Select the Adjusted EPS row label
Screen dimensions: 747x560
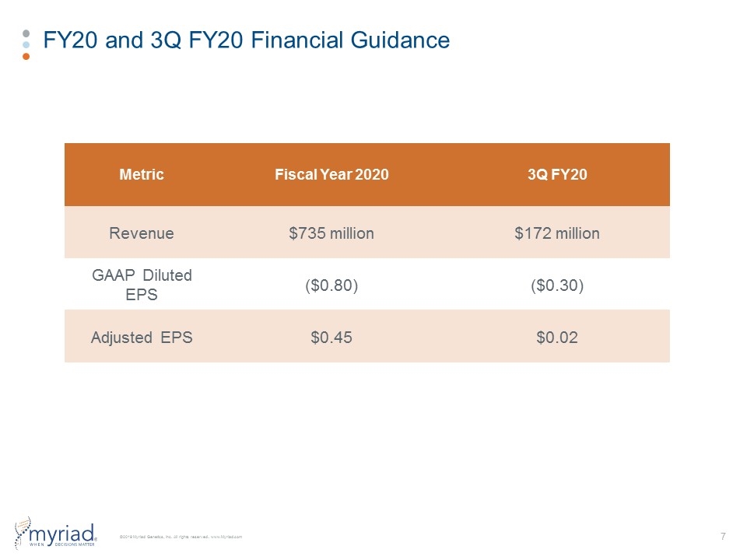point(142,337)
